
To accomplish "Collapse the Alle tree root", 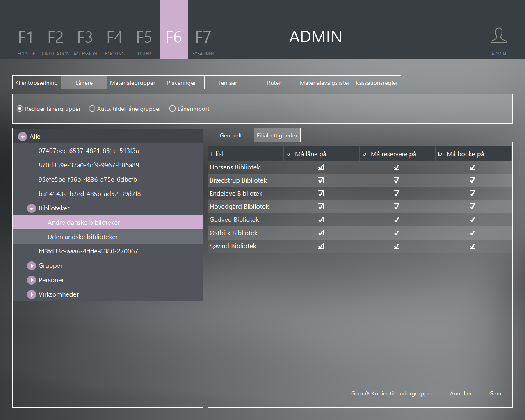I will (x=23, y=137).
